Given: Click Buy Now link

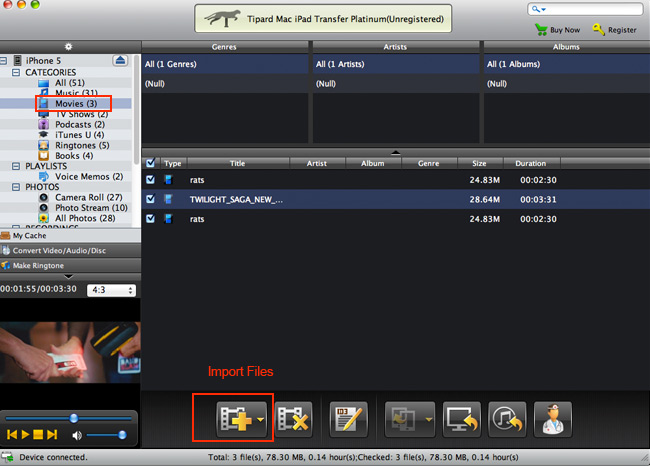Looking at the screenshot, I should tap(565, 30).
